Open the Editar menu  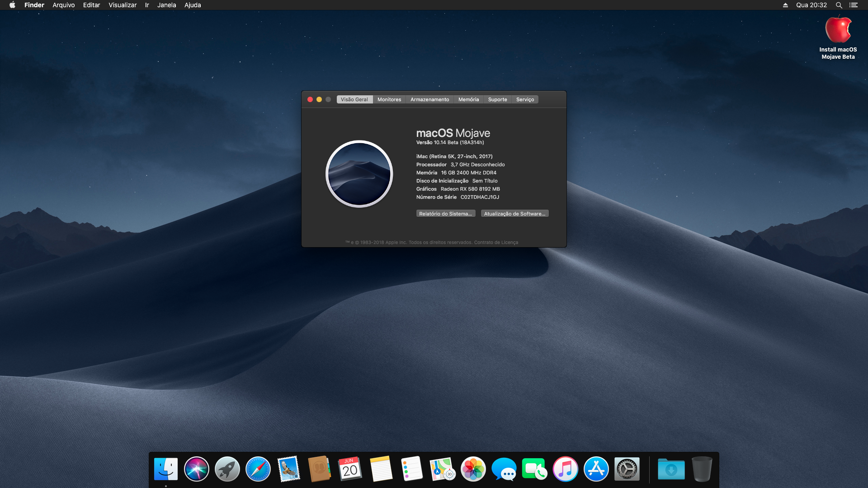pos(91,5)
